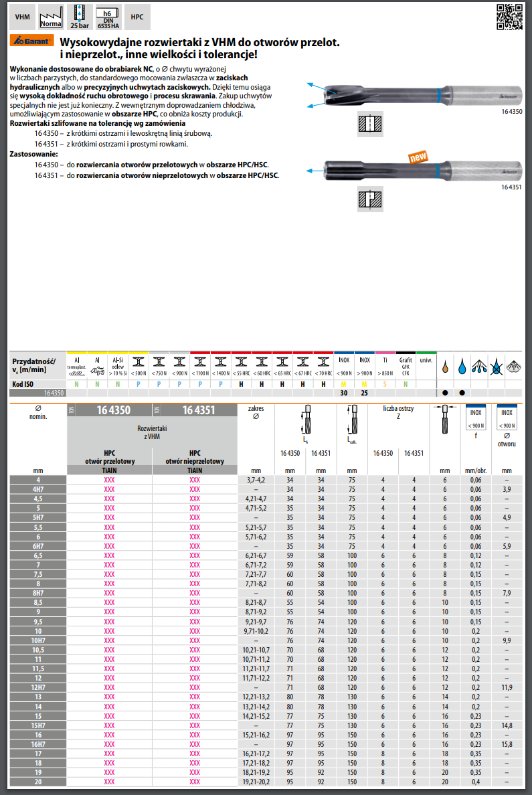This screenshot has height=795, width=532.
Task: Click cutting speed value 30 for INOX <900 N
Action: [x=344, y=393]
